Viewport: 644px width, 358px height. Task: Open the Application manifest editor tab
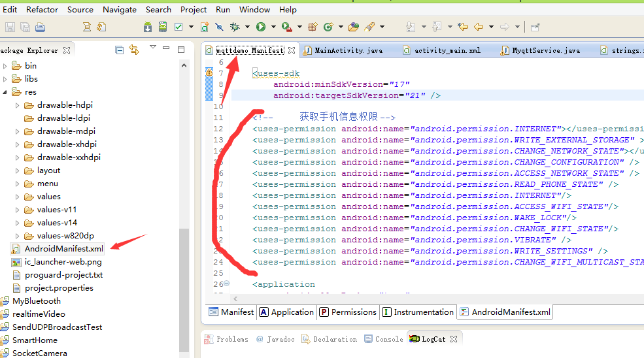point(286,312)
